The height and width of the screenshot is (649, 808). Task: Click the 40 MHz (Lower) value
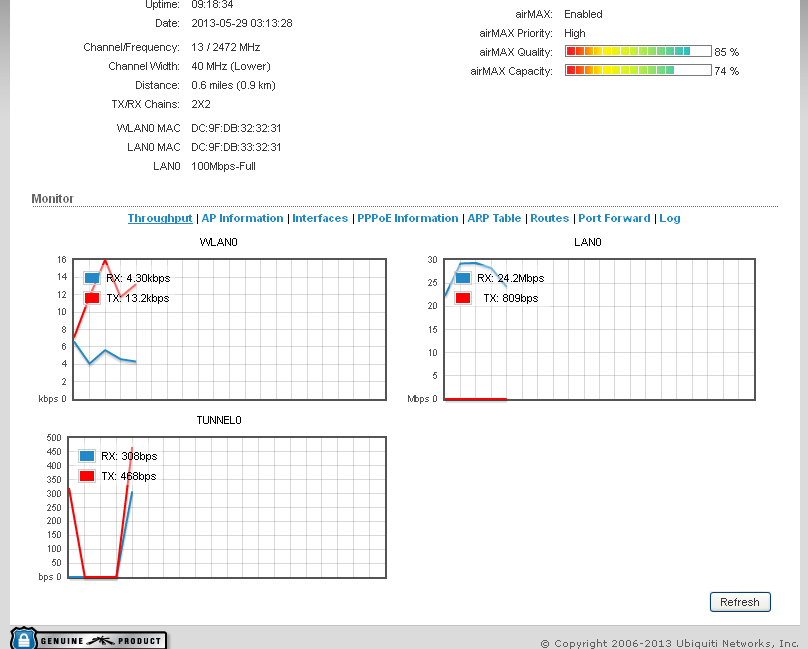point(231,66)
